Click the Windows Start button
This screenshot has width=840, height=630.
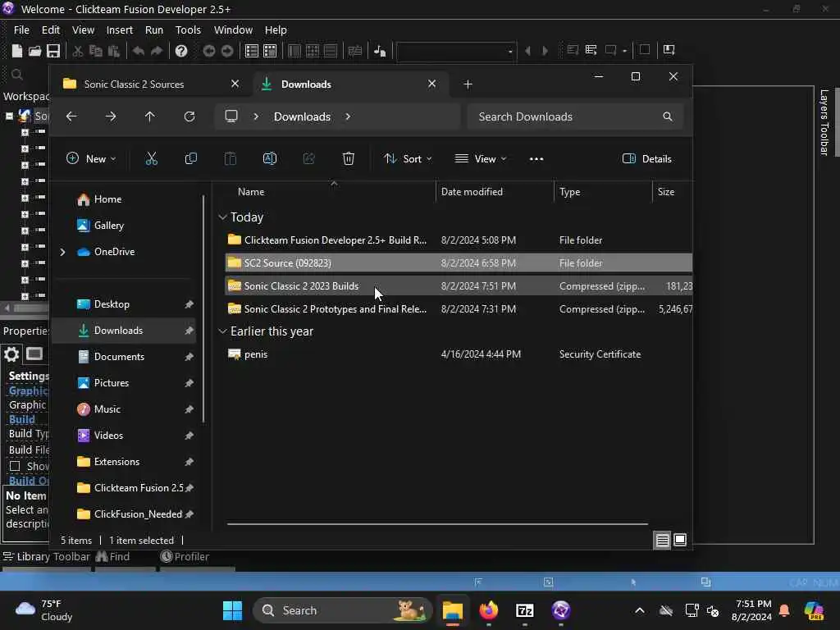[x=232, y=610]
